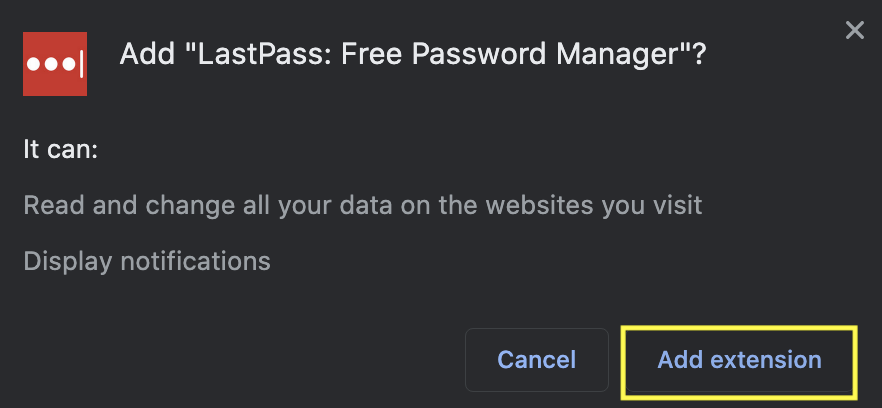Click the word "notifications" in the permission text
The height and width of the screenshot is (408, 882).
[196, 261]
